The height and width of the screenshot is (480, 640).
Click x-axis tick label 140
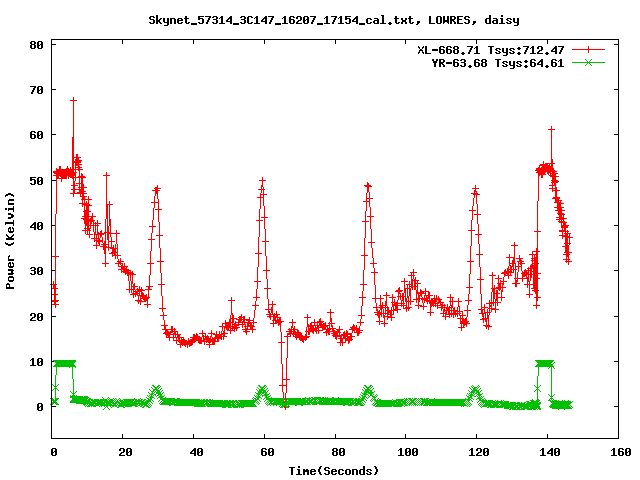(550, 452)
